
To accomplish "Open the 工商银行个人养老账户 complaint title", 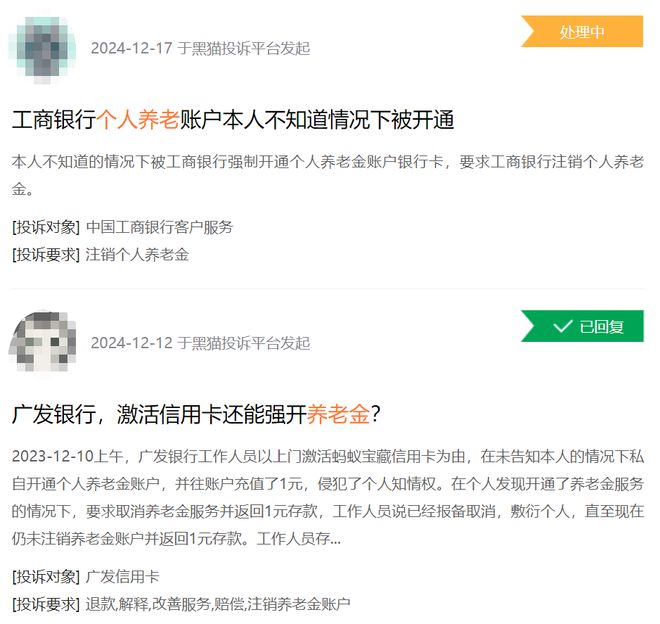I will coord(233,120).
